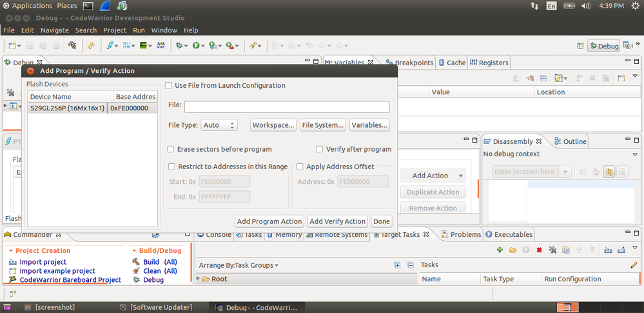
Task: Click the File path input field
Action: [287, 107]
